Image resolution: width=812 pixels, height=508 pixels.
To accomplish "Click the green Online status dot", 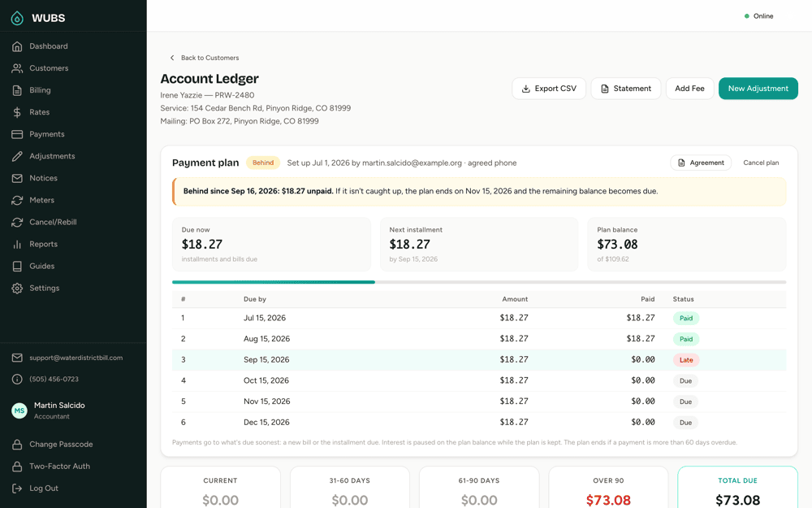I will click(x=747, y=16).
